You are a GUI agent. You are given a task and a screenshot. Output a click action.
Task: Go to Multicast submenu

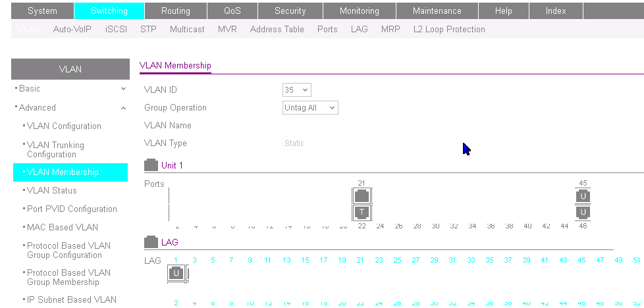pyautogui.click(x=187, y=29)
